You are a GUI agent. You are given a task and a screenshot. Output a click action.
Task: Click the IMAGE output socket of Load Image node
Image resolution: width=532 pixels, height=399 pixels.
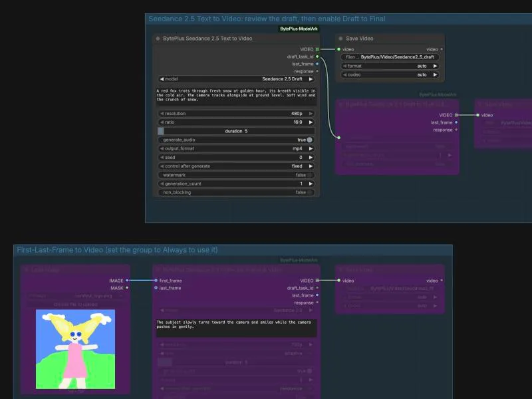(127, 281)
